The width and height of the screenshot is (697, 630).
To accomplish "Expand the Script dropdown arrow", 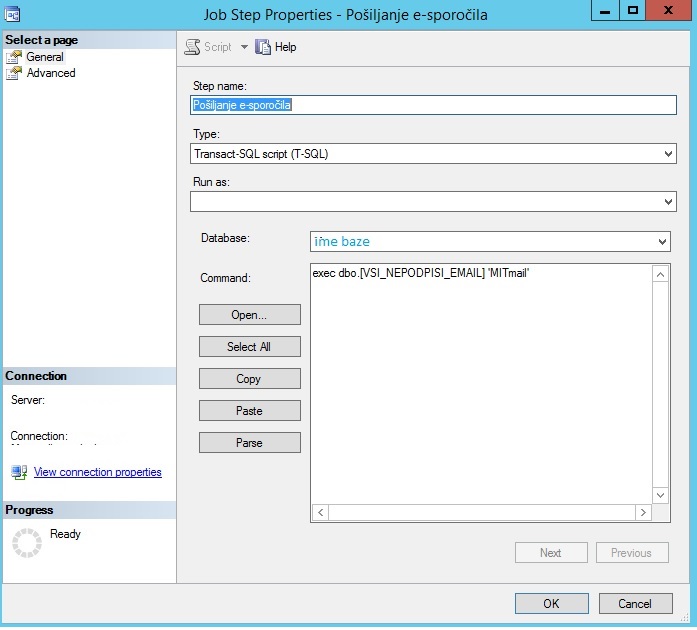I will pos(244,47).
